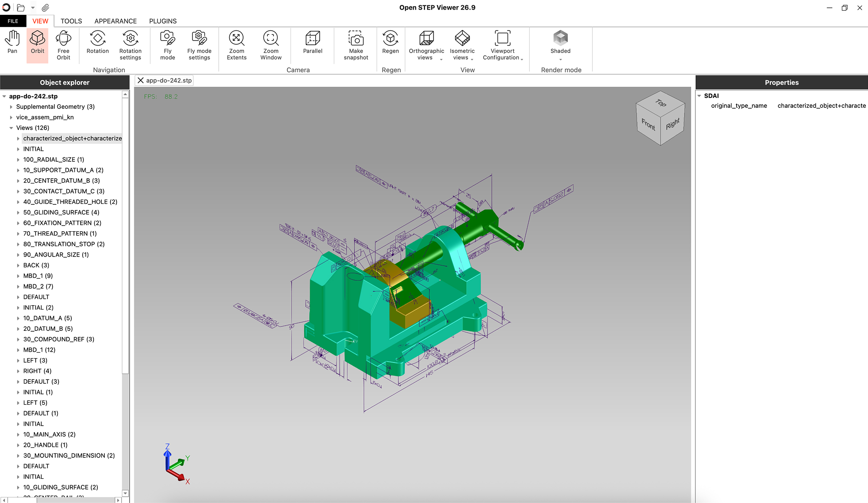Collapse the Views (126) tree node
The image size is (868, 503).
click(x=11, y=128)
